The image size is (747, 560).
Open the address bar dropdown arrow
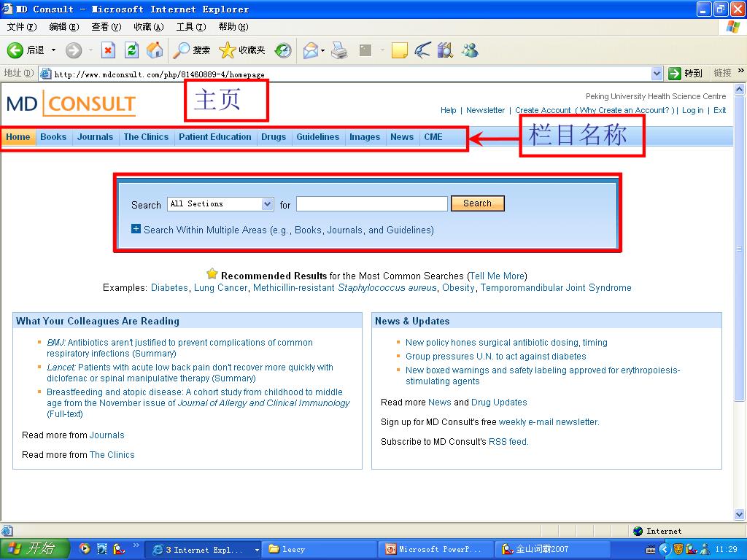[x=657, y=74]
